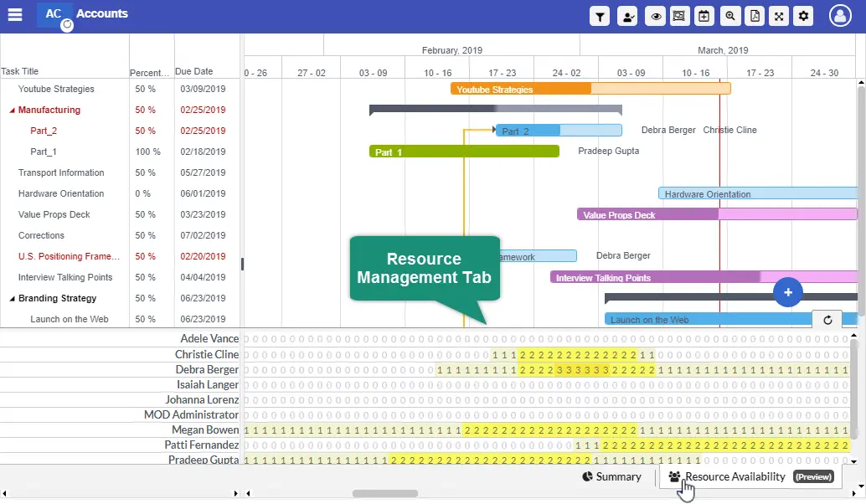This screenshot has height=504, width=866.
Task: Toggle full screen expand icon
Action: coord(779,16)
